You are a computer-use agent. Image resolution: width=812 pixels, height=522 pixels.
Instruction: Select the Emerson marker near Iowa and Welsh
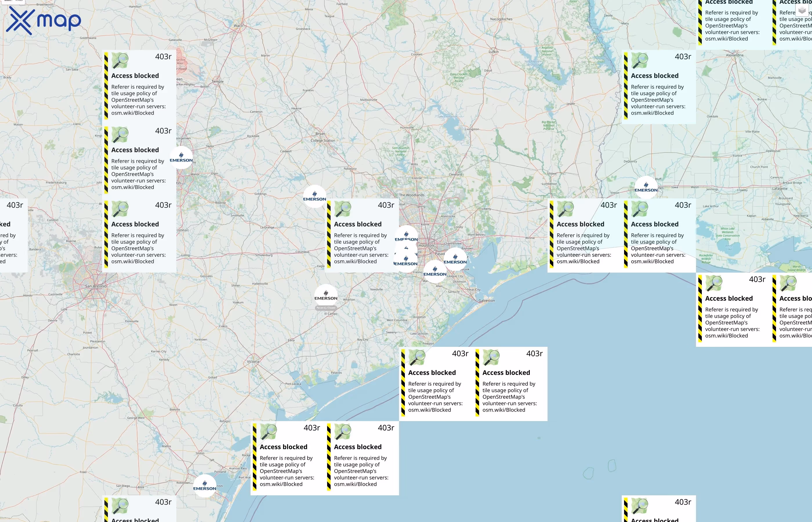click(x=646, y=187)
